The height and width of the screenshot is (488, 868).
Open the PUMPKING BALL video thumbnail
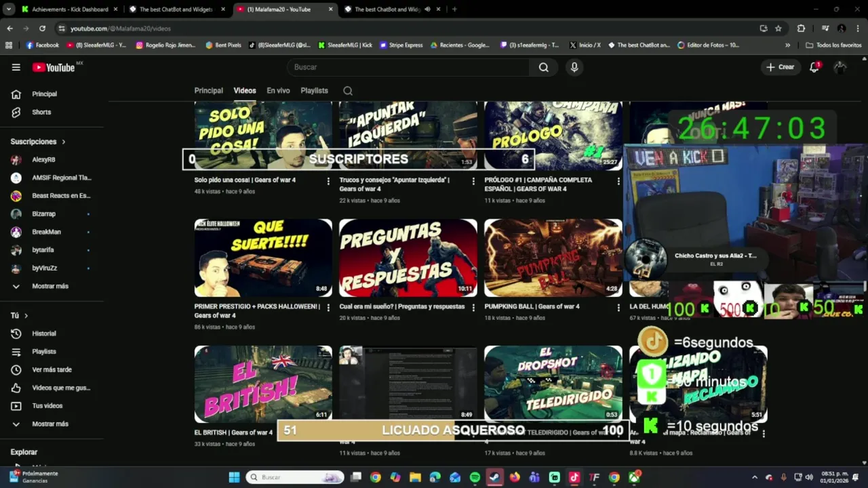553,258
